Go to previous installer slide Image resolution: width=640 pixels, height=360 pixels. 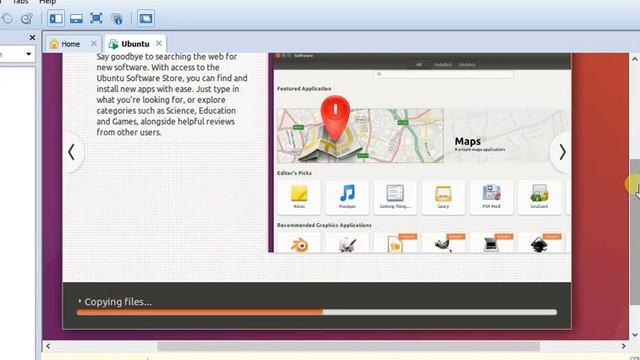[x=71, y=152]
